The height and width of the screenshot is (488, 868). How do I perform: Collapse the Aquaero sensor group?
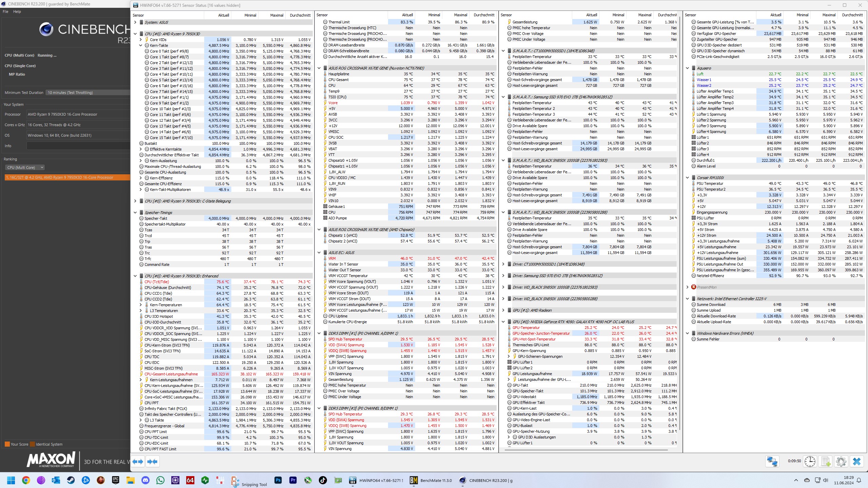[687, 68]
